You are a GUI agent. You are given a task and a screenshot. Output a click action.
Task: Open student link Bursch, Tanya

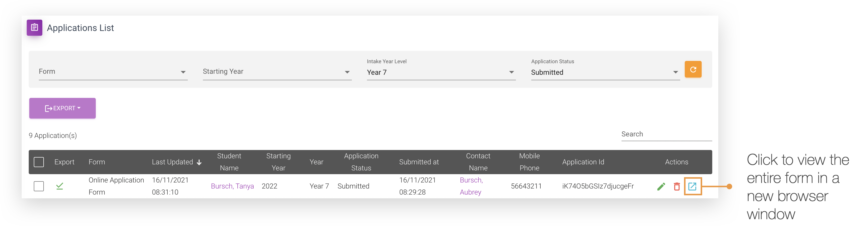tap(232, 186)
